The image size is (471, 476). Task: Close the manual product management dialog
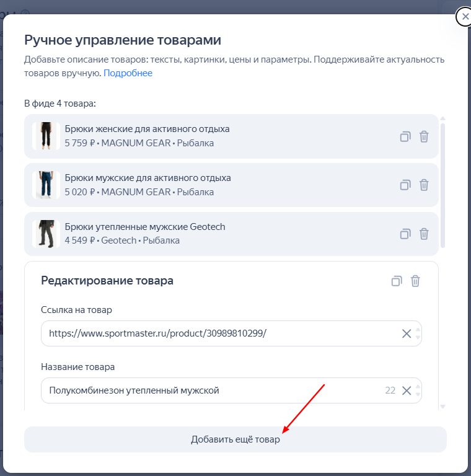(465, 17)
